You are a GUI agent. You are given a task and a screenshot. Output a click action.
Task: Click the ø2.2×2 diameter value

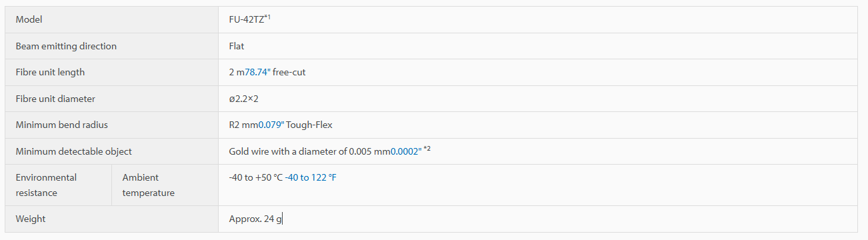243,99
